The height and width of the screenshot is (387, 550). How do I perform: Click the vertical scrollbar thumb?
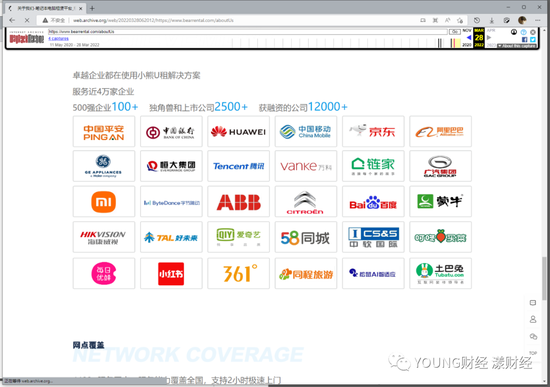pyautogui.click(x=544, y=278)
